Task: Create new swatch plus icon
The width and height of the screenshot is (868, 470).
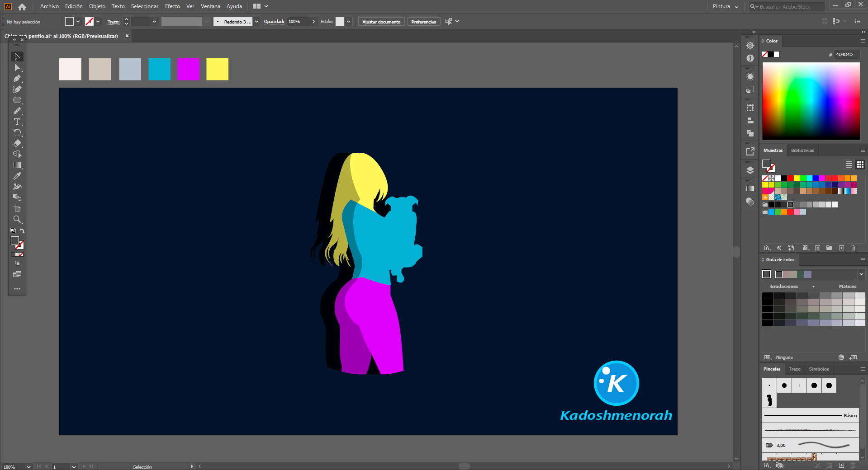Action: 841,248
